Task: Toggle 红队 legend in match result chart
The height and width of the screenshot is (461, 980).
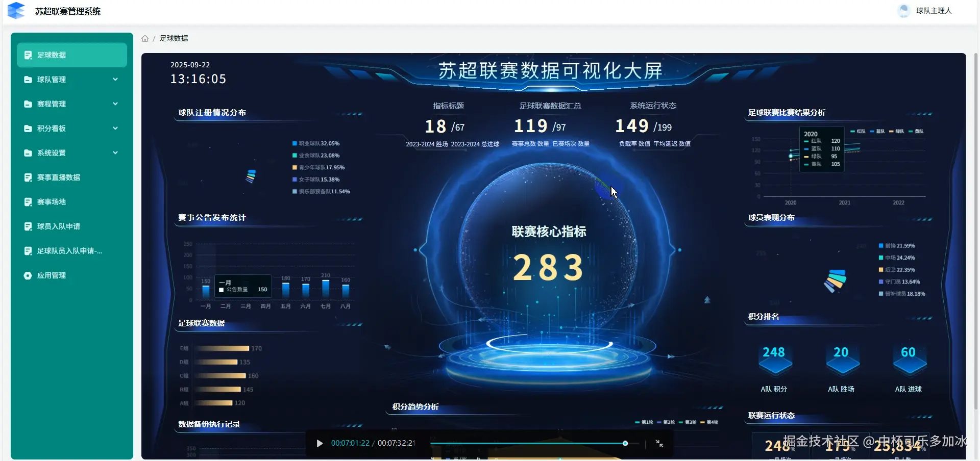Action: pos(857,132)
